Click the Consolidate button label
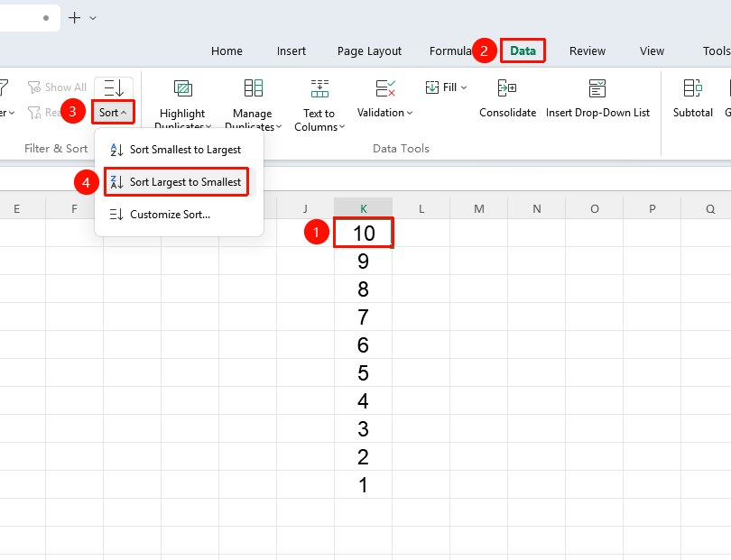 click(x=508, y=113)
